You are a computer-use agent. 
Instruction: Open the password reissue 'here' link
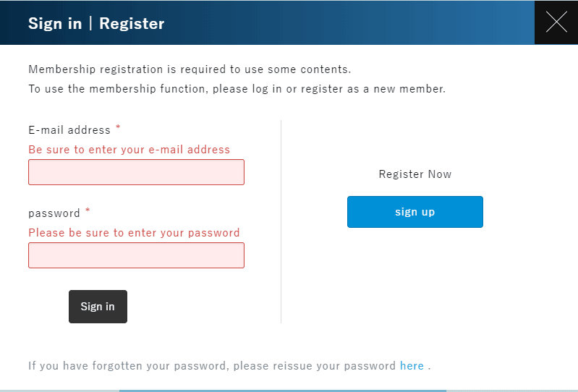coord(412,366)
